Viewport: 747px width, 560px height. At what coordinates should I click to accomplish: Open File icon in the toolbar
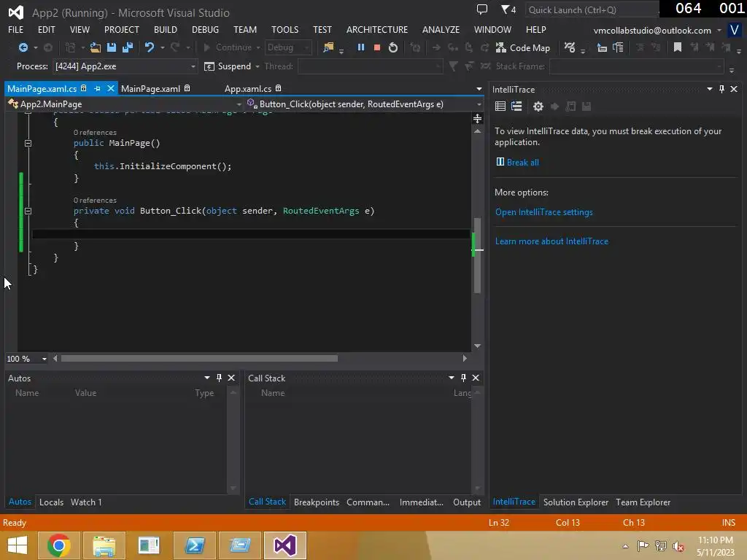point(96,47)
